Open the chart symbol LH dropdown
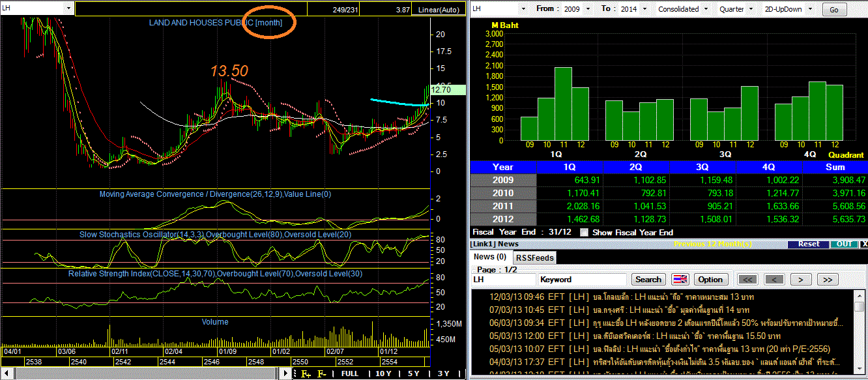Viewport: 868px width, 380px height. tap(70, 8)
